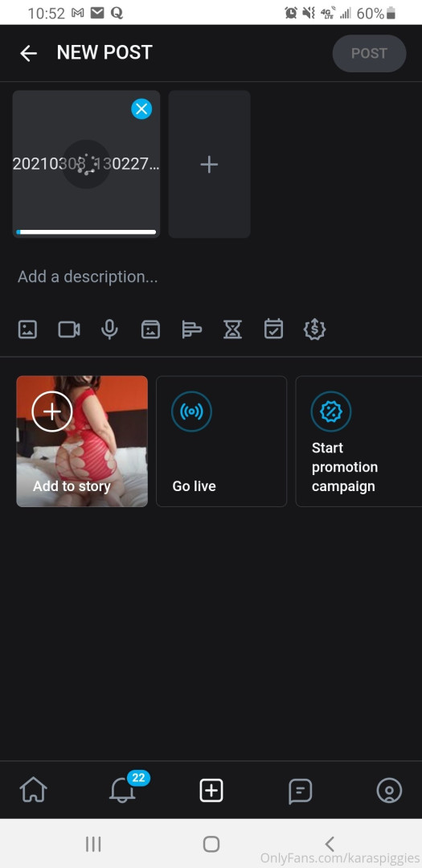422x868 pixels.
Task: Tap the back arrow next to NEW POST
Action: tap(28, 53)
